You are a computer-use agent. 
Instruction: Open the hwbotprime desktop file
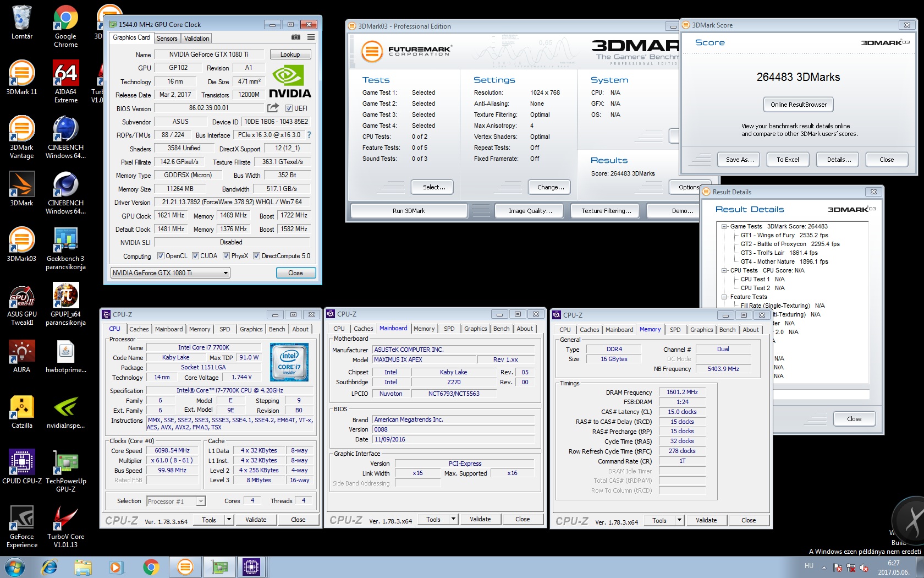tap(65, 356)
